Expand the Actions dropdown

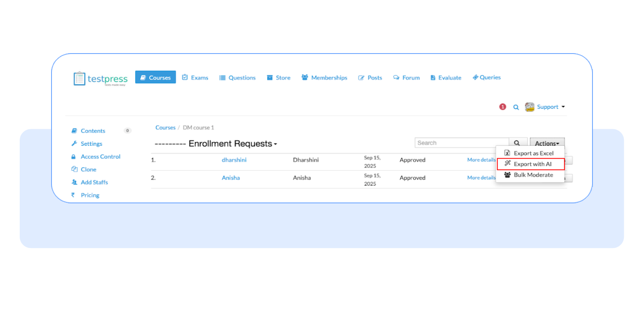tap(547, 143)
